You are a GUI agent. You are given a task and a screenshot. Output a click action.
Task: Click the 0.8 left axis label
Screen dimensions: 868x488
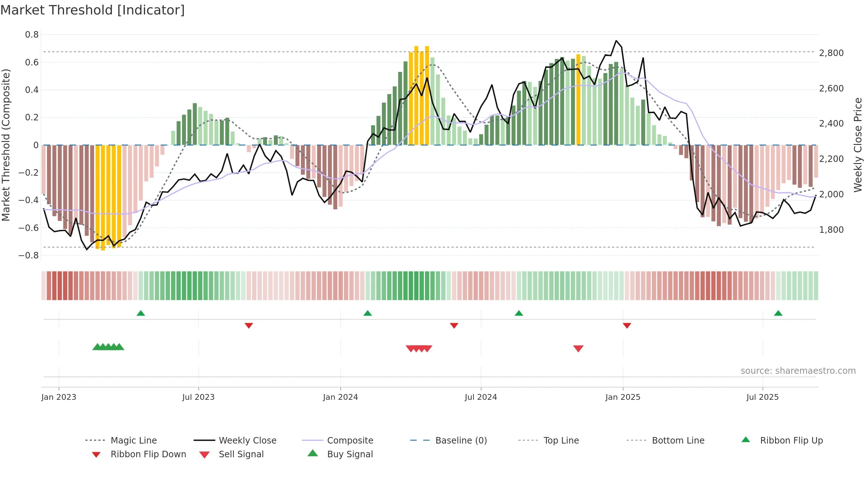tap(32, 35)
